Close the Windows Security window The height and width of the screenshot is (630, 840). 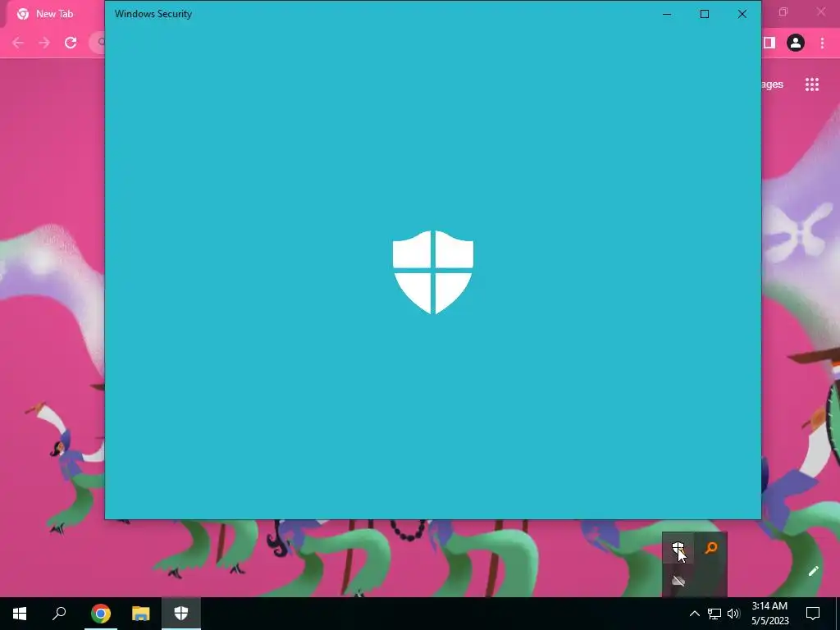pyautogui.click(x=742, y=14)
